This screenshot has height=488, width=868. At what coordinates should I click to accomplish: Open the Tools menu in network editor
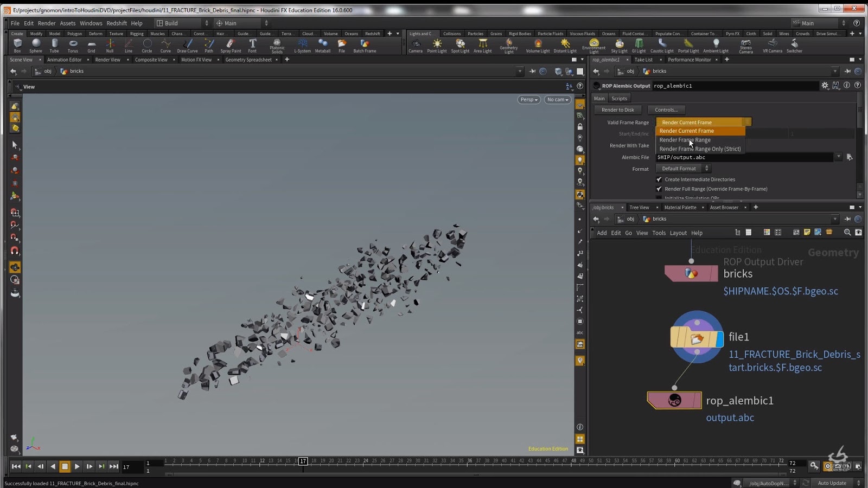coord(659,233)
